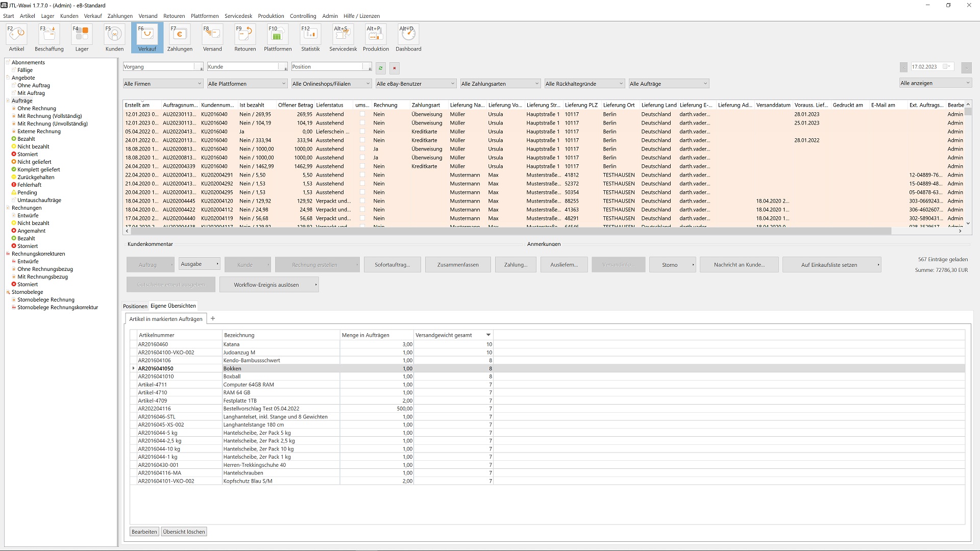Switch to the Lager module icon
This screenshot has height=551, width=980.
point(82,38)
